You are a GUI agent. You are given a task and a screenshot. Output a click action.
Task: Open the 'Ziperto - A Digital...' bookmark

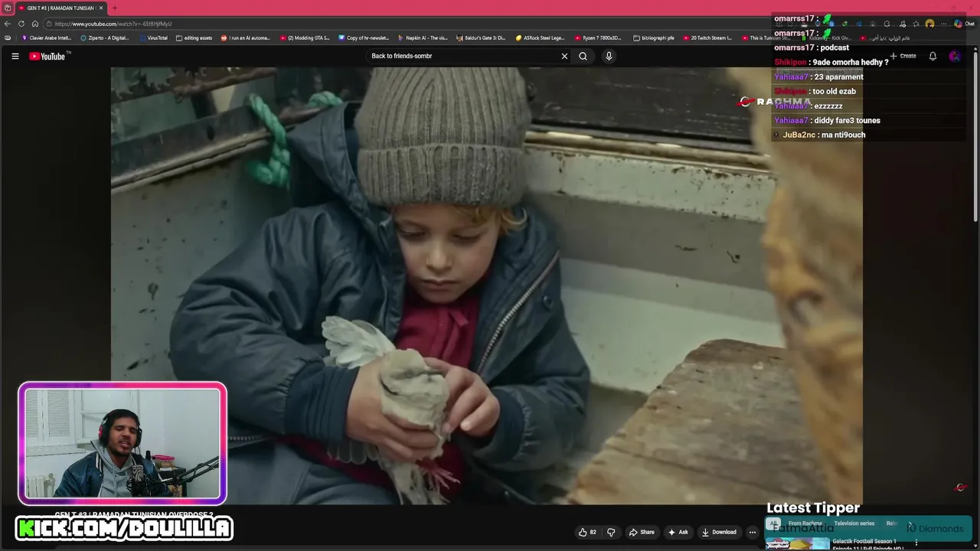click(105, 37)
